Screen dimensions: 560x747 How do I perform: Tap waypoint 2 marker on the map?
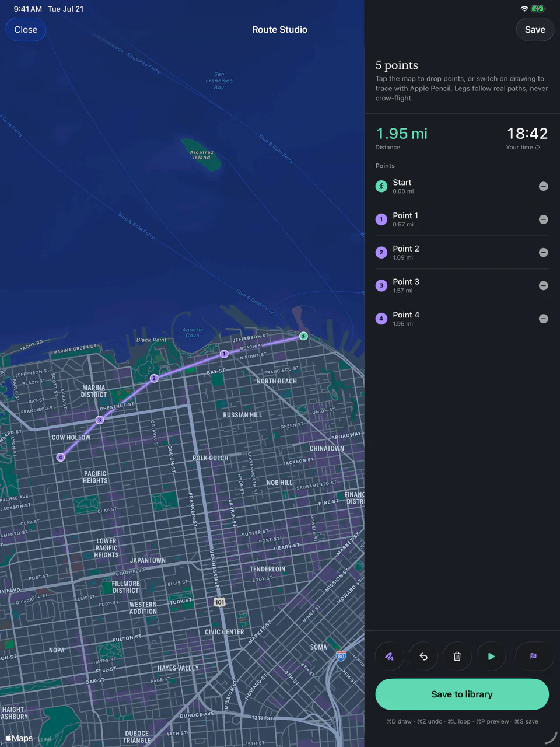click(x=154, y=378)
